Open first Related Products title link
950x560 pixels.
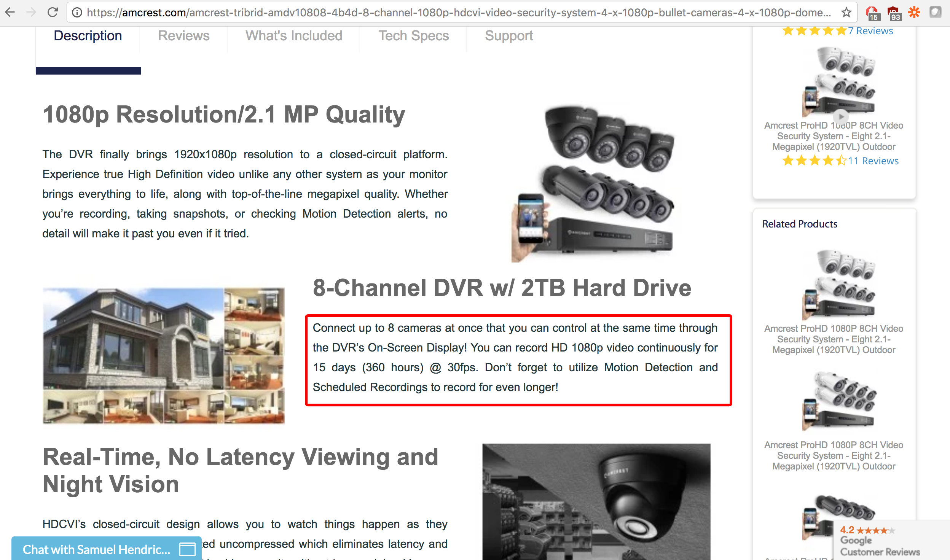pos(834,339)
